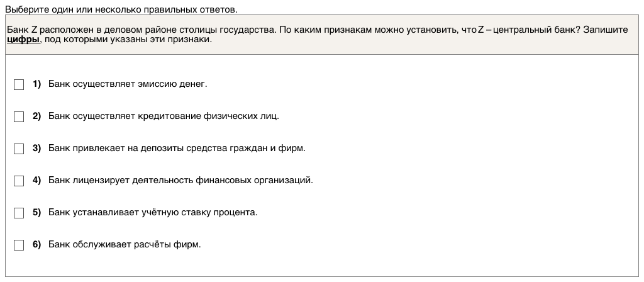Click the "Выберите один или несколько" instruction line

tap(121, 10)
